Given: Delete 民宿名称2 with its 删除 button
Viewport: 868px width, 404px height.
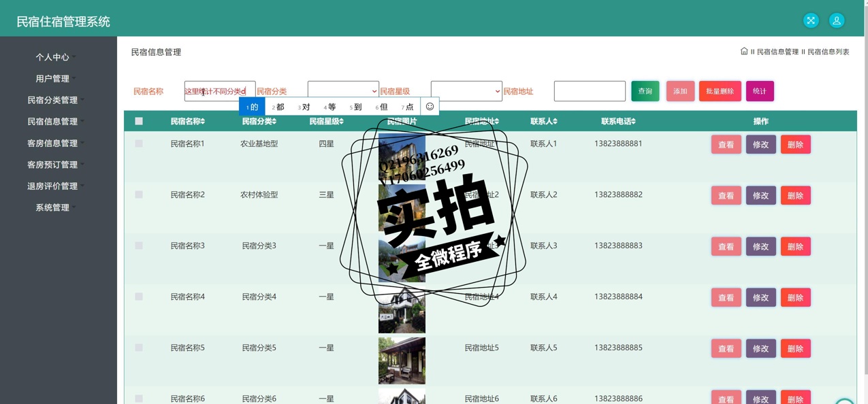Looking at the screenshot, I should 796,195.
